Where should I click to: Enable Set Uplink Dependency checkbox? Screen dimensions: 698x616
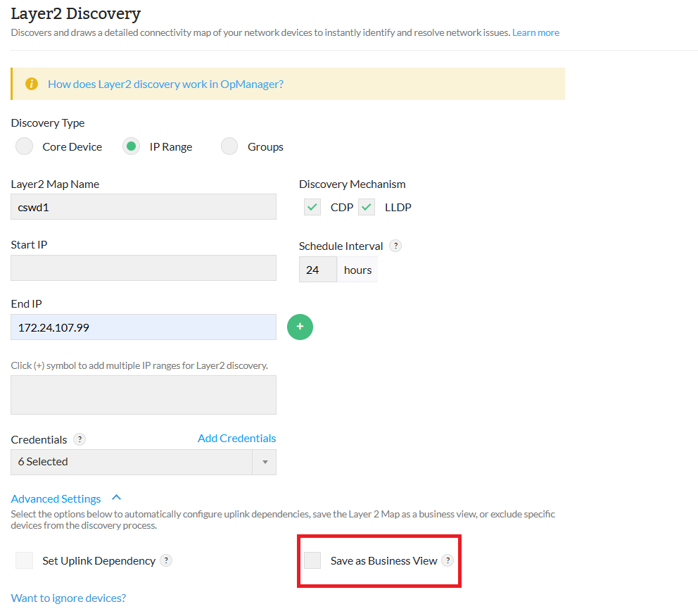tap(25, 560)
